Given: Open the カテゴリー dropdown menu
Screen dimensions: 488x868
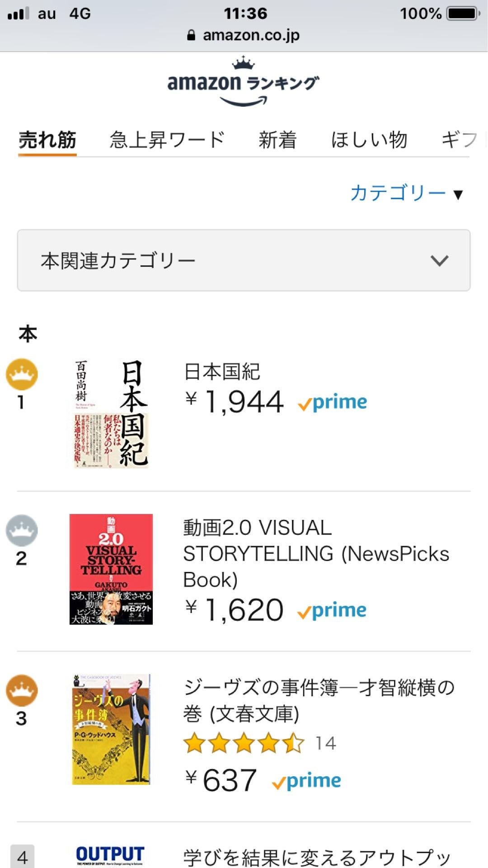Looking at the screenshot, I should coord(406,193).
